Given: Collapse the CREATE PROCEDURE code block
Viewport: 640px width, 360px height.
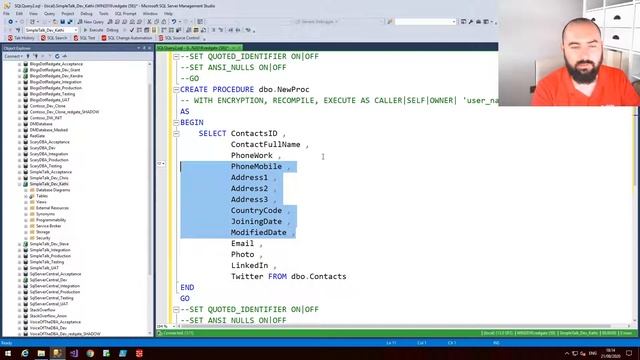Looking at the screenshot, I should [176, 90].
